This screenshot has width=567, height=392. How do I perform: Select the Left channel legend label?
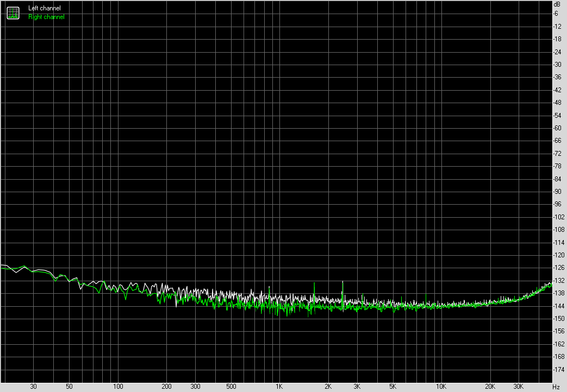(x=45, y=8)
